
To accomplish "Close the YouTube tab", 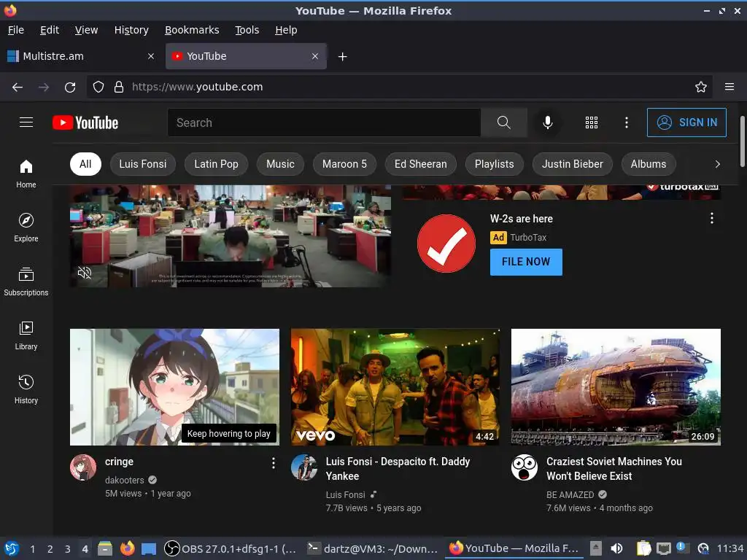I will tap(315, 56).
